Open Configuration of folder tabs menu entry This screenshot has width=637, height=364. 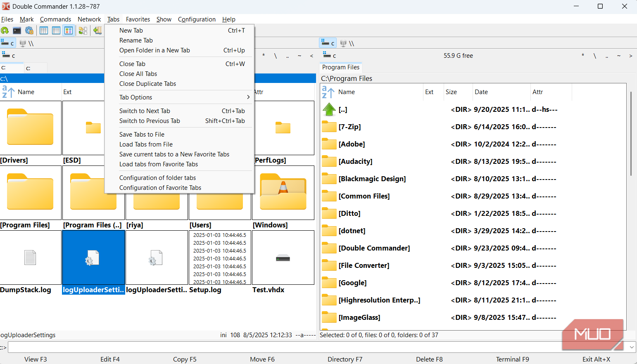pos(179,178)
